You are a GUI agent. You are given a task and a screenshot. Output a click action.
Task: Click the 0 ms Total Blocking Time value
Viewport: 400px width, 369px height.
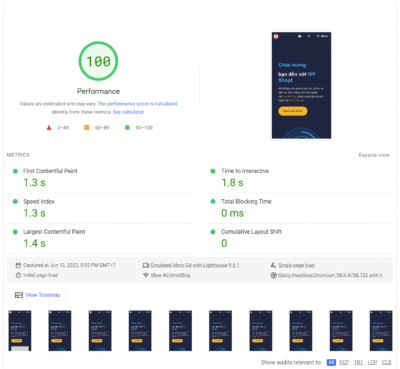233,213
